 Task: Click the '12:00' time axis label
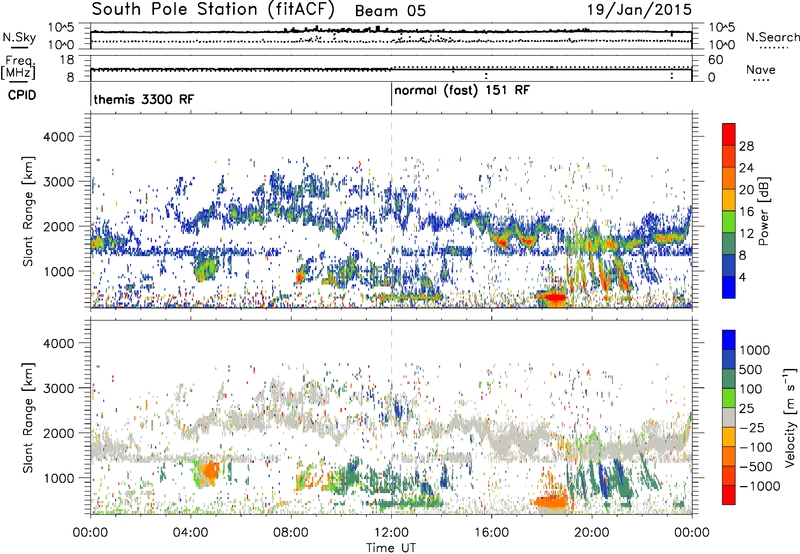[391, 533]
